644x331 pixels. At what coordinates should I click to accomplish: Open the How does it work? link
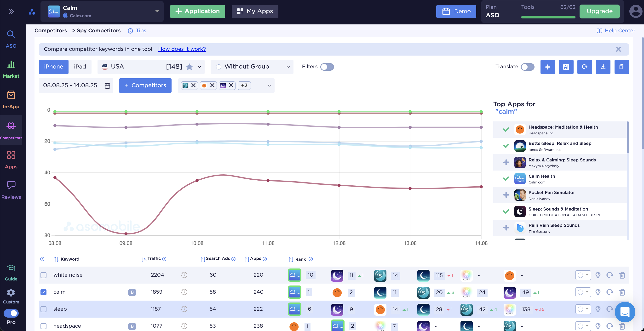[182, 49]
